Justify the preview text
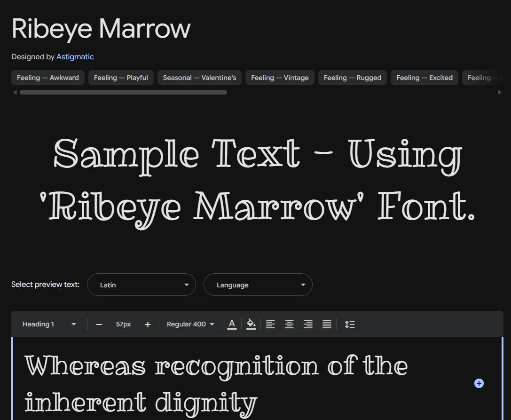 tap(327, 324)
